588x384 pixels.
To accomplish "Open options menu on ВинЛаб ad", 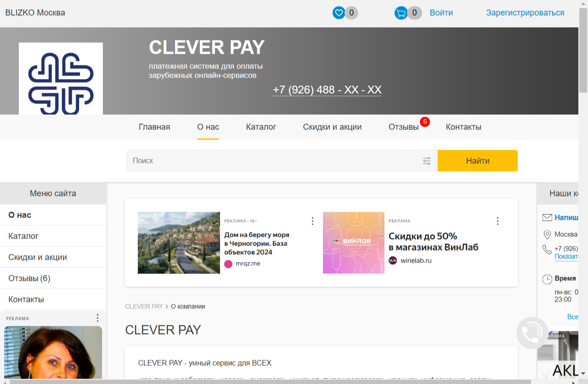I will (x=498, y=221).
